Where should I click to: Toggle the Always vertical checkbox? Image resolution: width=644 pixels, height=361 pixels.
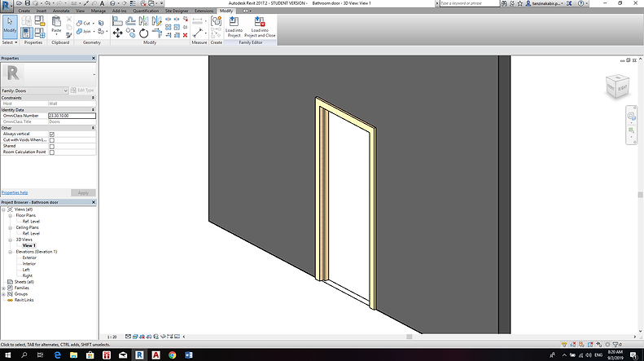[x=52, y=134]
